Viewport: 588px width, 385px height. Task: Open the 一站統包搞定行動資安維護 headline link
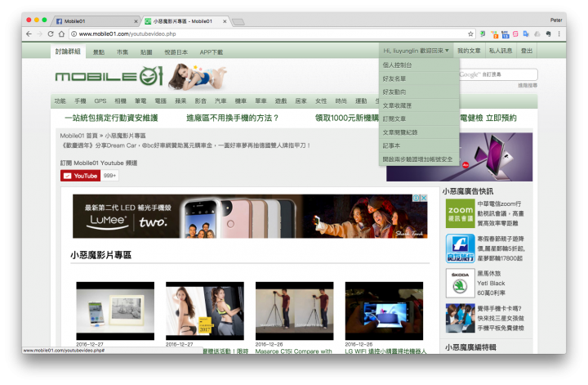[111, 118]
